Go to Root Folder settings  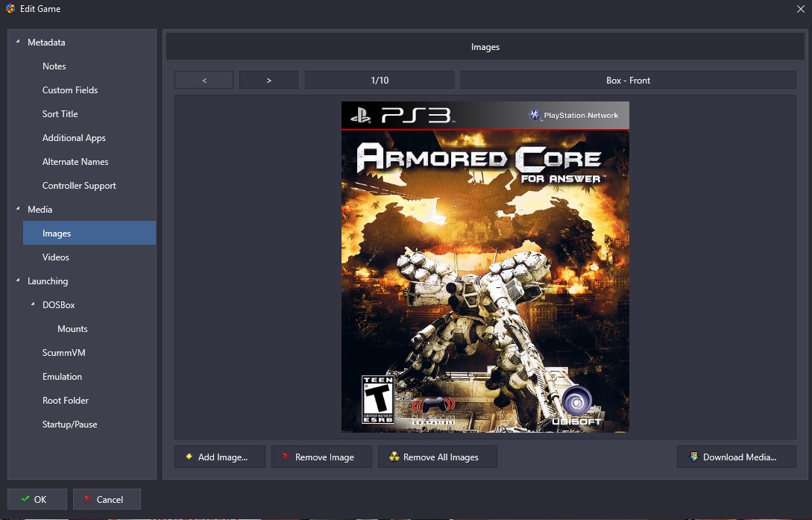click(66, 401)
